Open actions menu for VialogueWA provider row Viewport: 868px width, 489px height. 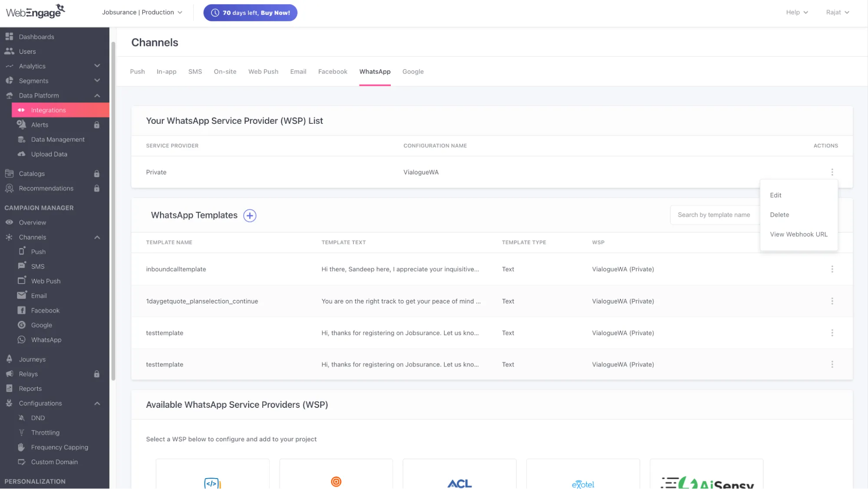832,172
